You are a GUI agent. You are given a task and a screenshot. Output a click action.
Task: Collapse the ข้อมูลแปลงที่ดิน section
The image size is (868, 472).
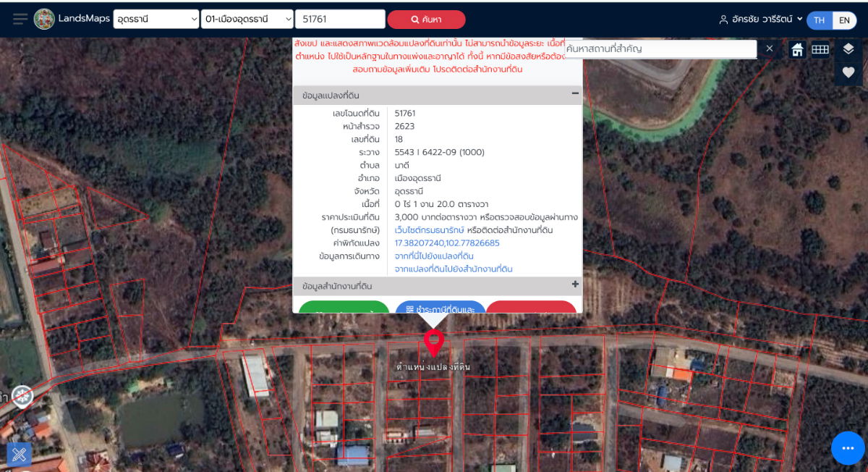[575, 93]
